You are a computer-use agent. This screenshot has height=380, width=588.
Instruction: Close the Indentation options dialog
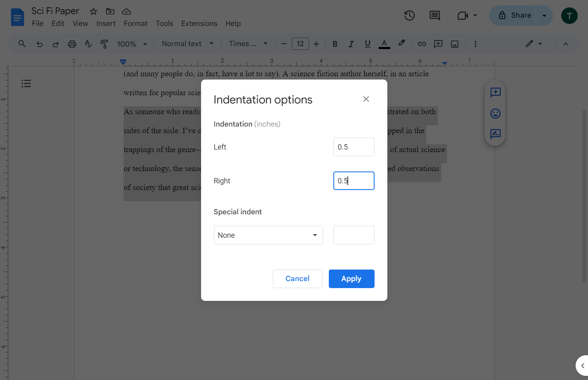(366, 99)
